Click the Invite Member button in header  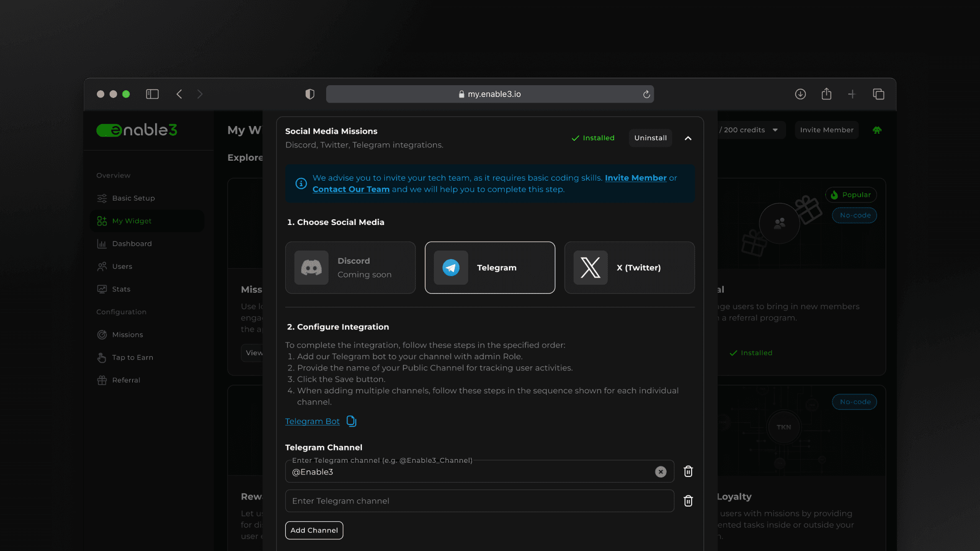[826, 130]
